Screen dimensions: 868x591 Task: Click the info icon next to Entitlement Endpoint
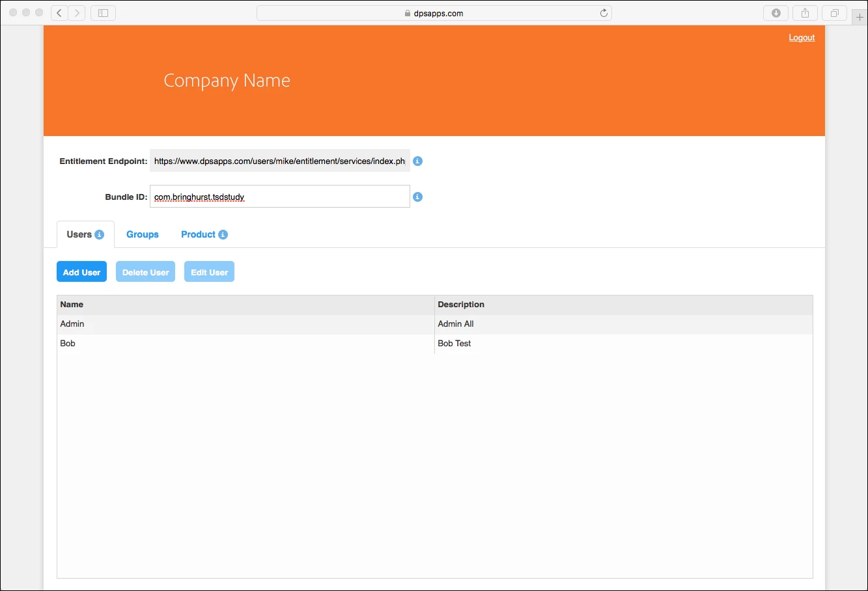(418, 161)
